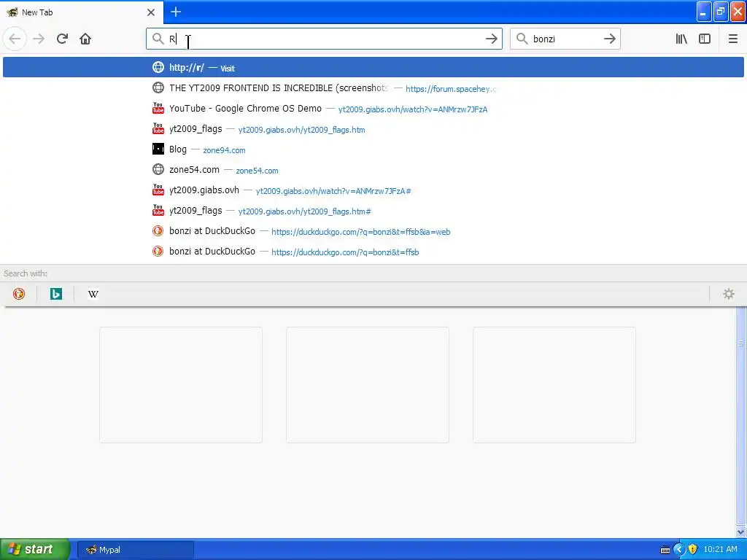Open the Blog zone94.com suggestion
The width and height of the screenshot is (747, 560).
373,149
